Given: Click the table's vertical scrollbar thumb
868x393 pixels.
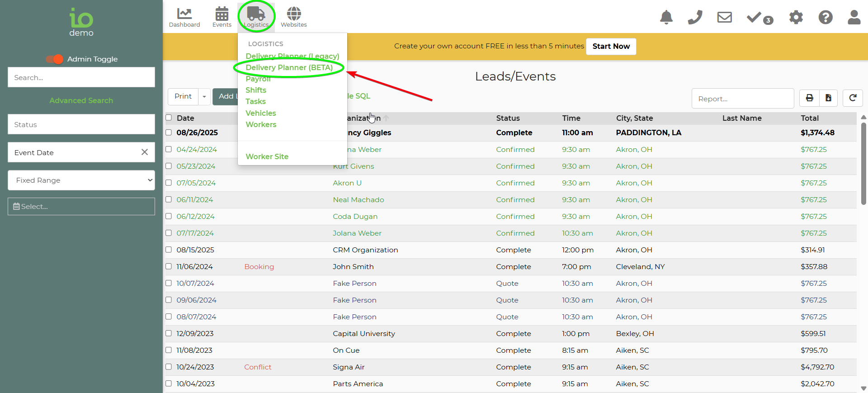Looking at the screenshot, I should pyautogui.click(x=863, y=163).
